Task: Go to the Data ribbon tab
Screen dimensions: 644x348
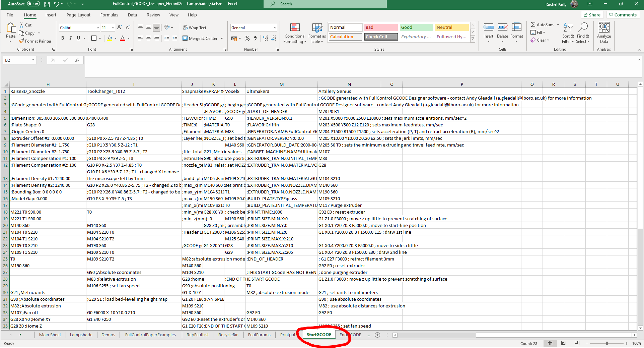Action: click(x=132, y=15)
